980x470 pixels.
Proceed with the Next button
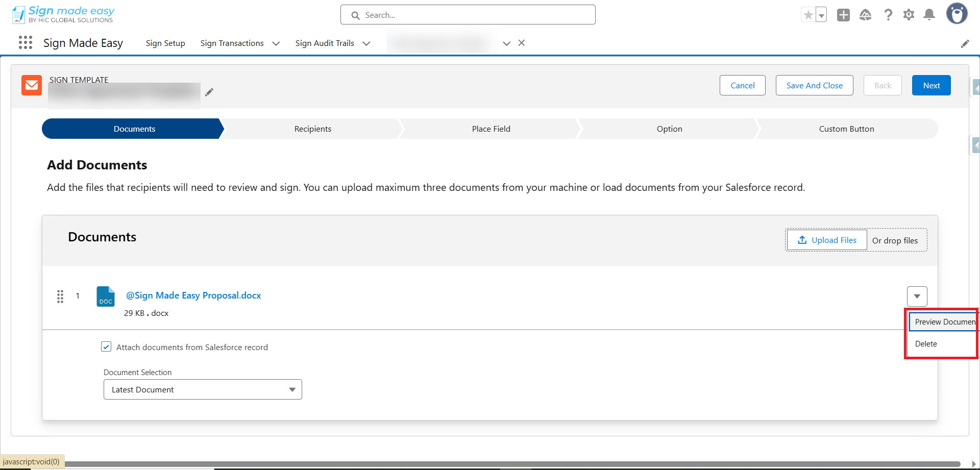point(932,85)
